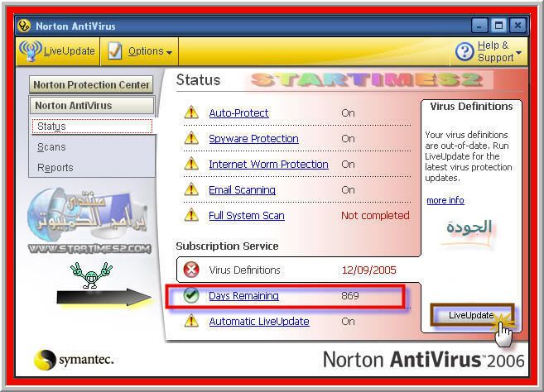Screen dimensions: 544x392
Task: Click the more info link
Action: coord(445,200)
